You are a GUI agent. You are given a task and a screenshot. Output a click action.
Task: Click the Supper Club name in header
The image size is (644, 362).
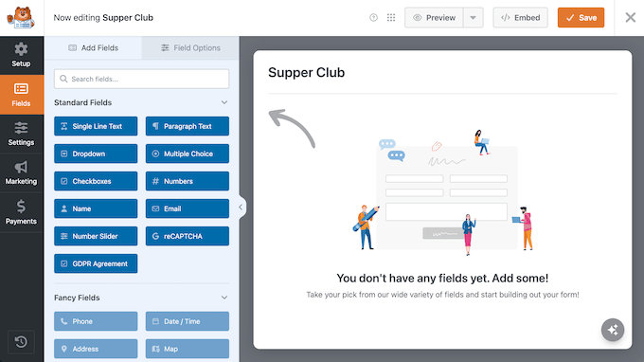click(x=128, y=18)
